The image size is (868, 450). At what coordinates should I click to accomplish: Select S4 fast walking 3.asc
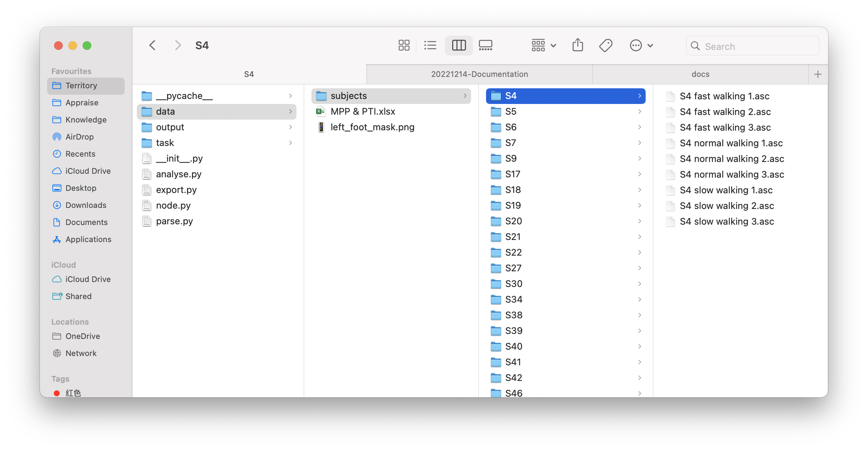(x=740, y=127)
